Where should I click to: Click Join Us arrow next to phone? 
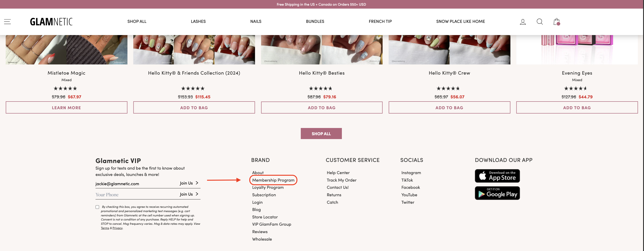coord(189,194)
